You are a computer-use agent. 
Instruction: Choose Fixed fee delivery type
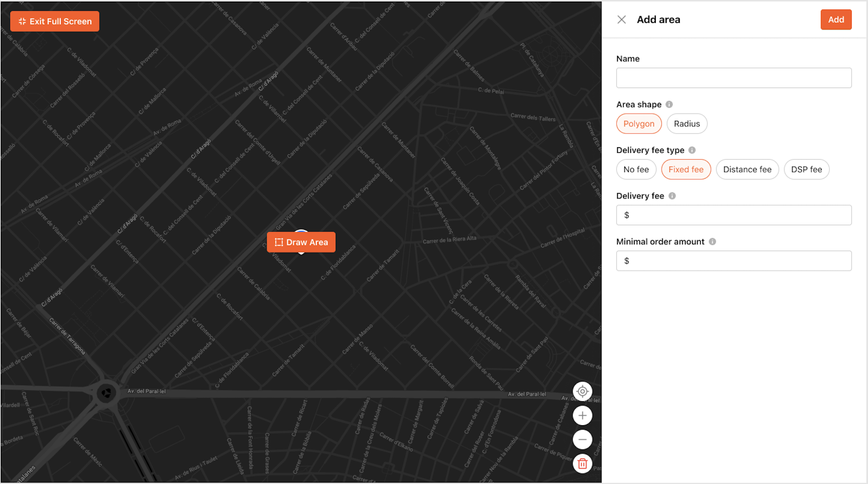pyautogui.click(x=686, y=169)
